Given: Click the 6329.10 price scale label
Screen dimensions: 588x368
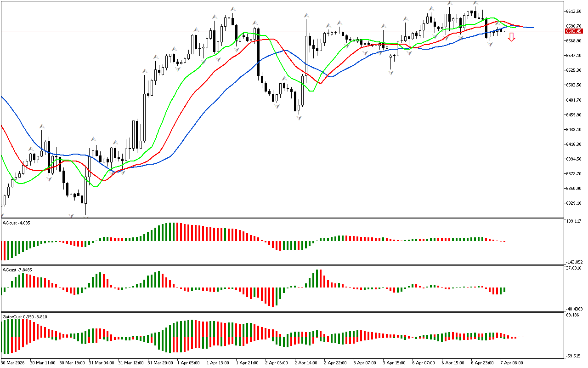Looking at the screenshot, I should pos(574,203).
